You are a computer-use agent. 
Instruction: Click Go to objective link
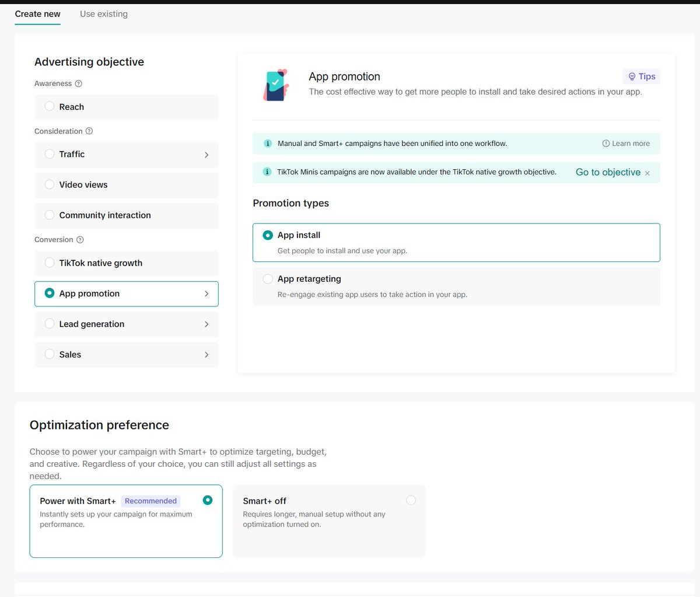[608, 172]
